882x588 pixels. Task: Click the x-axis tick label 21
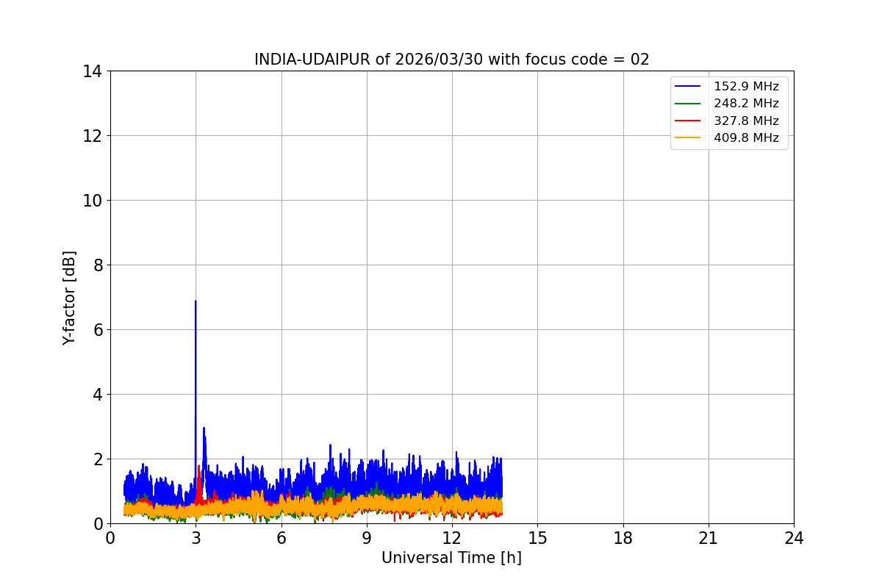[x=709, y=538]
